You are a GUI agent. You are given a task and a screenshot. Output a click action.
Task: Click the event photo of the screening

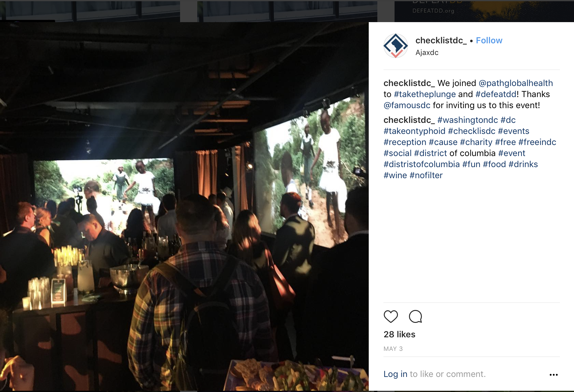click(184, 206)
